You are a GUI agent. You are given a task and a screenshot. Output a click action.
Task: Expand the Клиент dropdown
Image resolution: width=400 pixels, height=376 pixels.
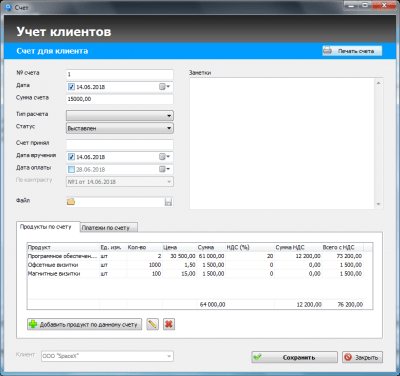(169, 356)
